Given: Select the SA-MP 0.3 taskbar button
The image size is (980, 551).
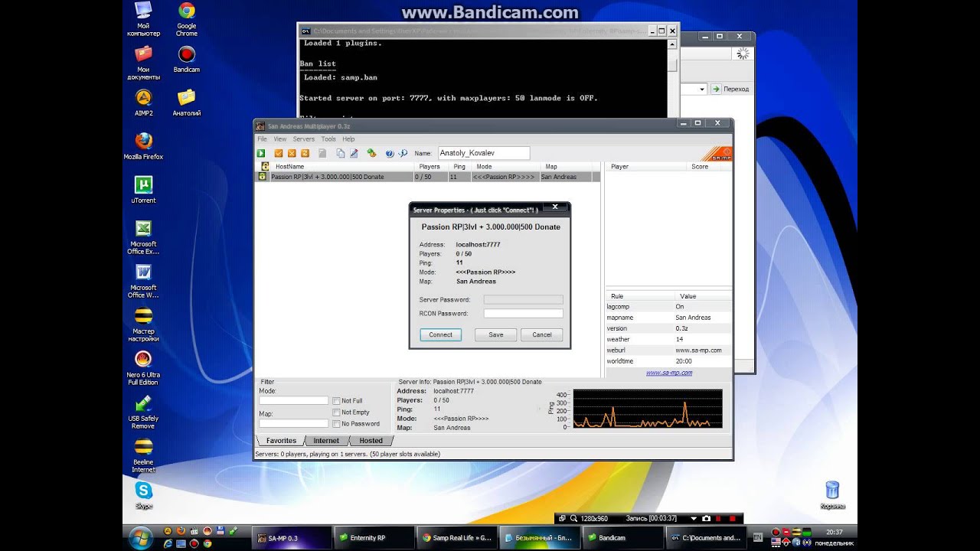Looking at the screenshot, I should [290, 538].
